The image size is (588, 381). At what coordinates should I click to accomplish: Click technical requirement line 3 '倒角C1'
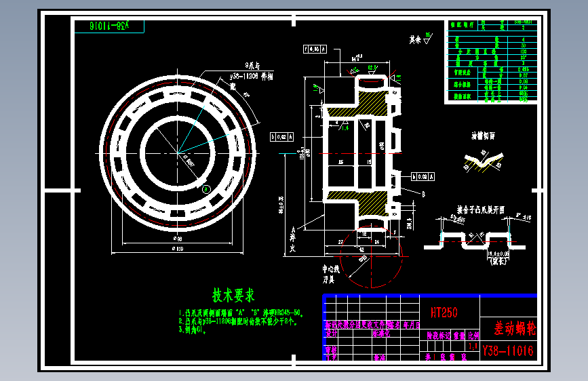coord(193,330)
